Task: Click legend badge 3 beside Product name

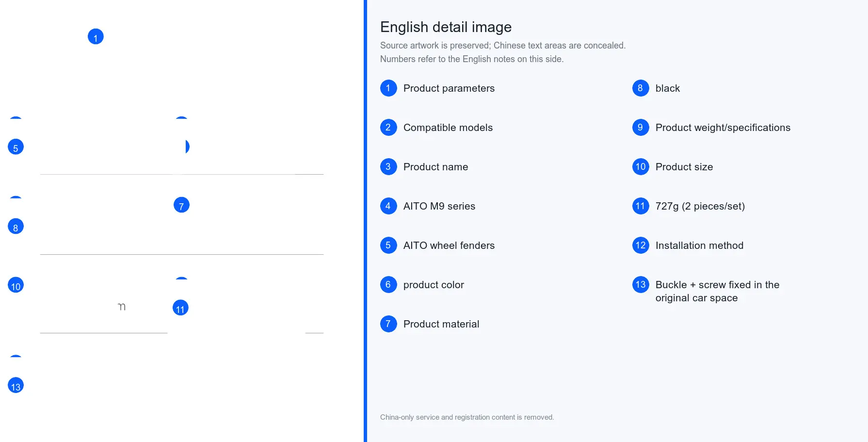Action: pos(388,167)
